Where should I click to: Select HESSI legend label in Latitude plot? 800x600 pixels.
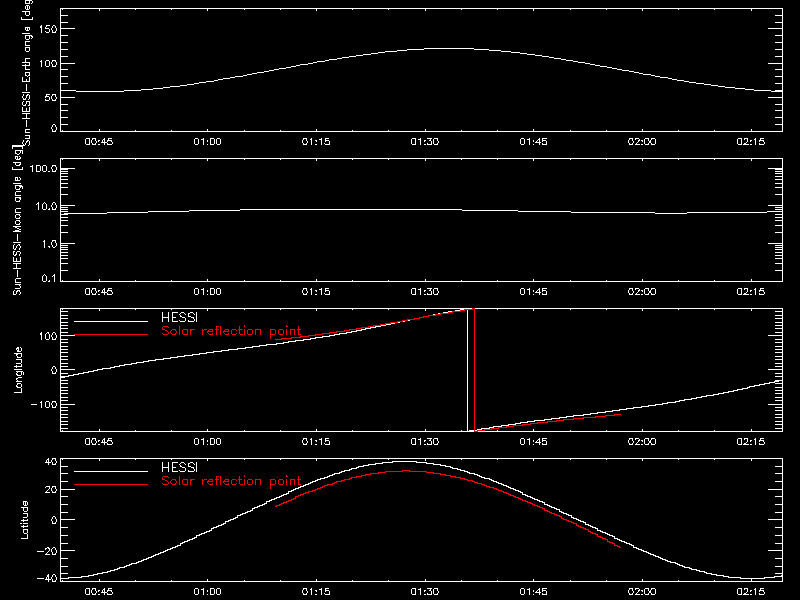179,468
